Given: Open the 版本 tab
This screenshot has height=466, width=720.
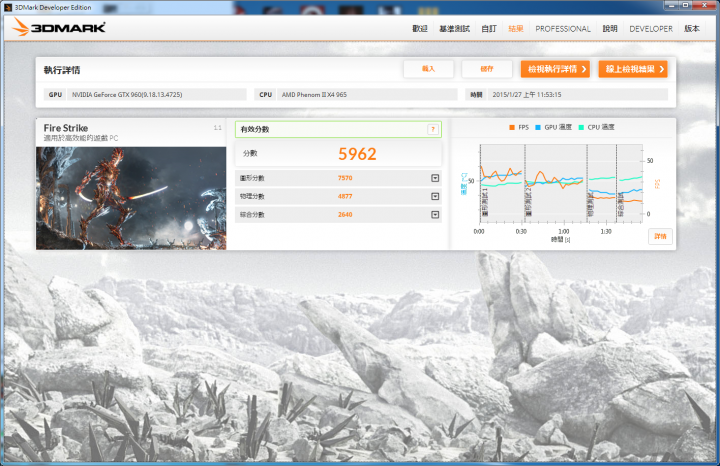Looking at the screenshot, I should point(692,29).
